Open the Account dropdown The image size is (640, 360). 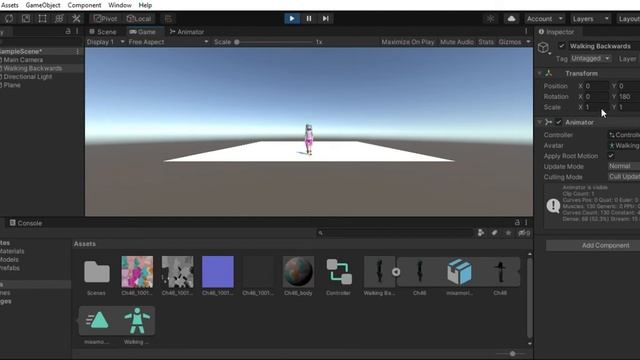coord(545,19)
